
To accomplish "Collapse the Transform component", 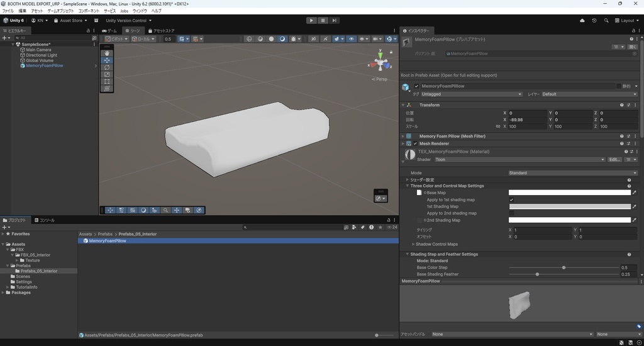I will pyautogui.click(x=403, y=105).
